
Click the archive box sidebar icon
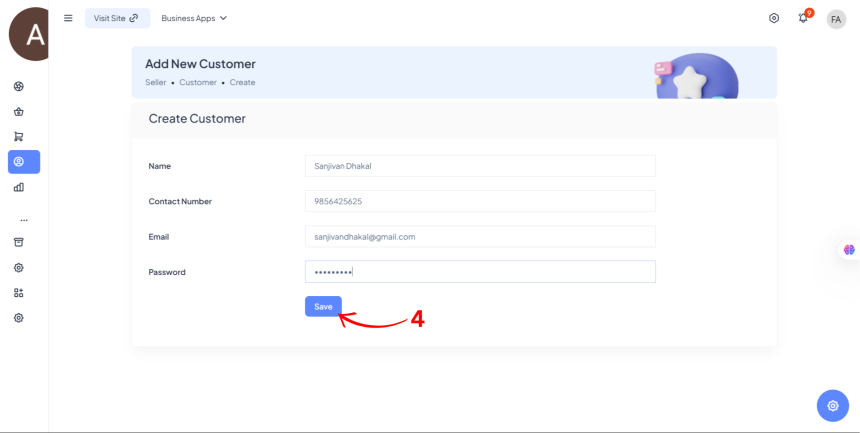[19, 242]
